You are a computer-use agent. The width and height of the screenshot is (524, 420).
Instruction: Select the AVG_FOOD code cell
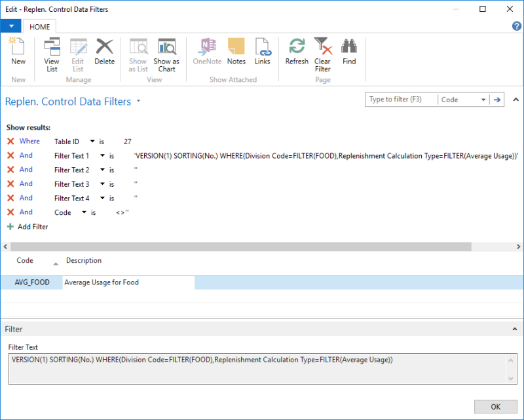pos(32,282)
